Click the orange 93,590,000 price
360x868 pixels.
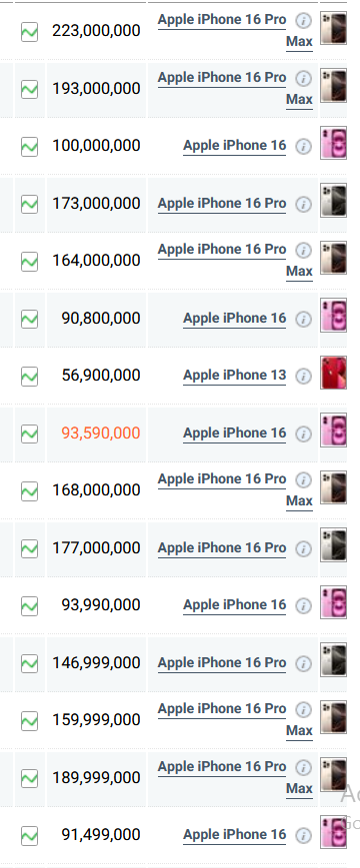pyautogui.click(x=101, y=433)
